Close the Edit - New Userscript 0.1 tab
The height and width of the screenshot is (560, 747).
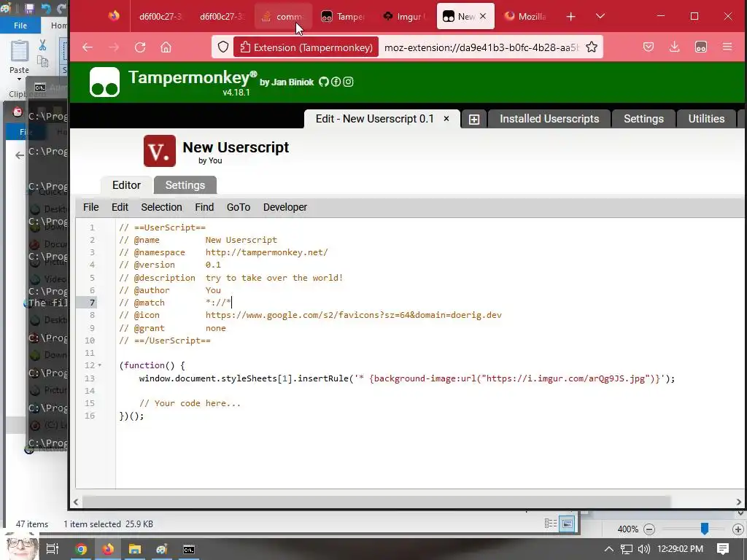click(446, 119)
